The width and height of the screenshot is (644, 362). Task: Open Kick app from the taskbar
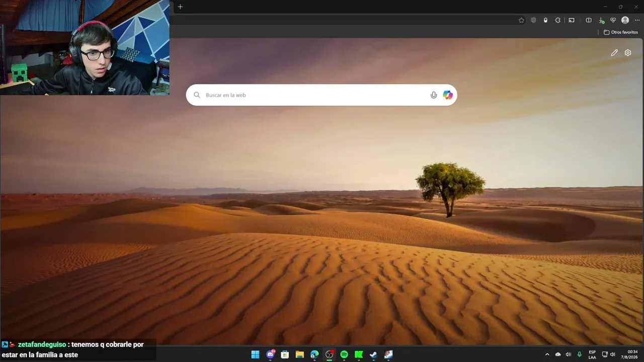click(x=359, y=354)
